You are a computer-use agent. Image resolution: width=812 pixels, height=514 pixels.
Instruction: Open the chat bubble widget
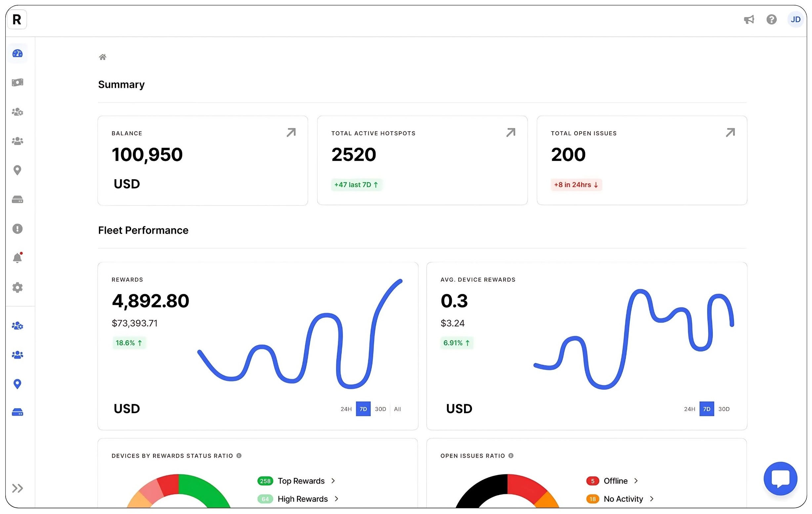tap(780, 478)
